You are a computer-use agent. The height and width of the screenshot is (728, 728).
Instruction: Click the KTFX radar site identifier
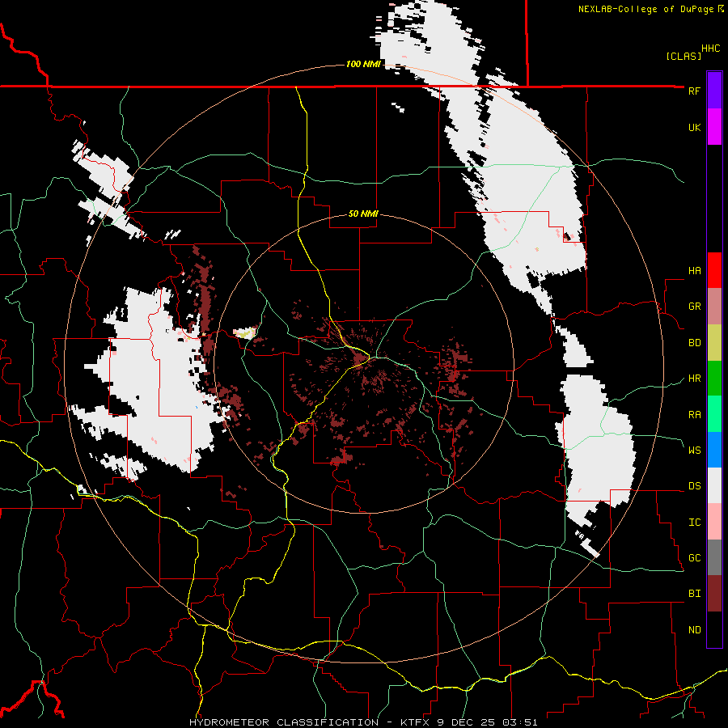click(x=416, y=722)
